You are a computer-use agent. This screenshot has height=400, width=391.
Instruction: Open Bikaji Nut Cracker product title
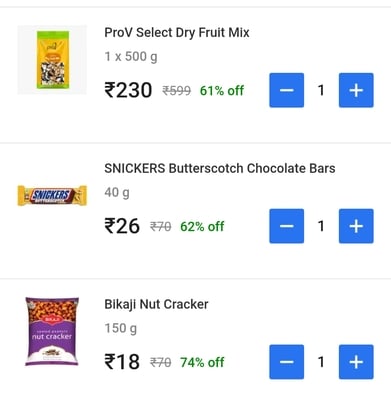(156, 304)
